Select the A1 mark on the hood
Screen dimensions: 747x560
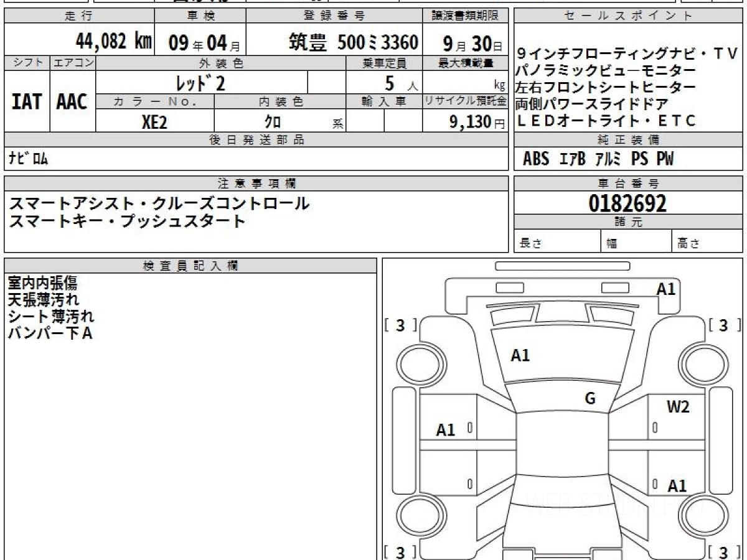(x=520, y=356)
